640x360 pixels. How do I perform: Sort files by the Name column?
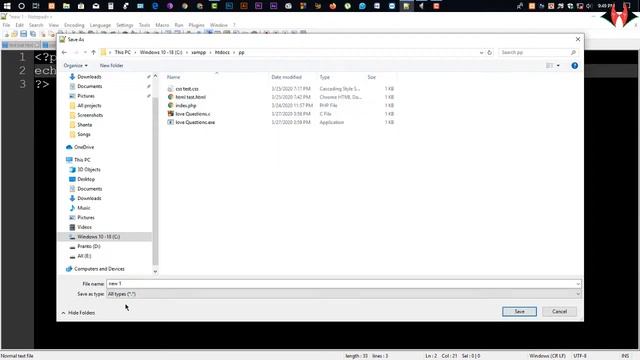pos(173,77)
